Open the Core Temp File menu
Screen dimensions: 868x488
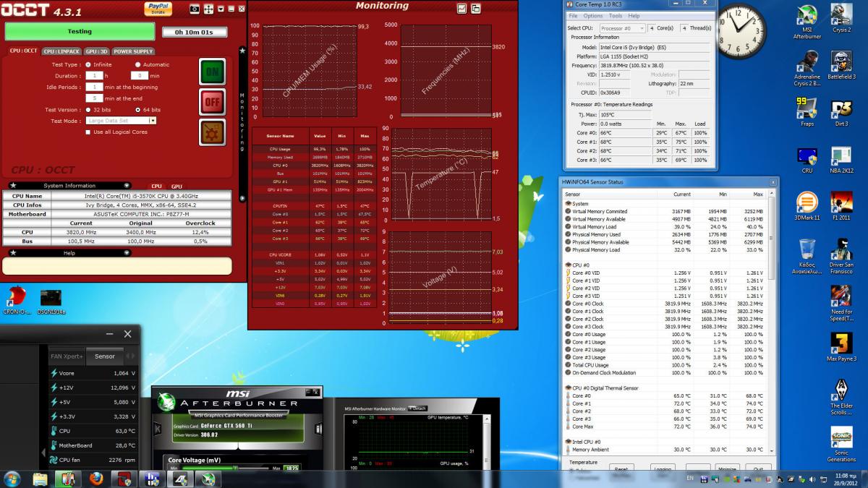573,15
